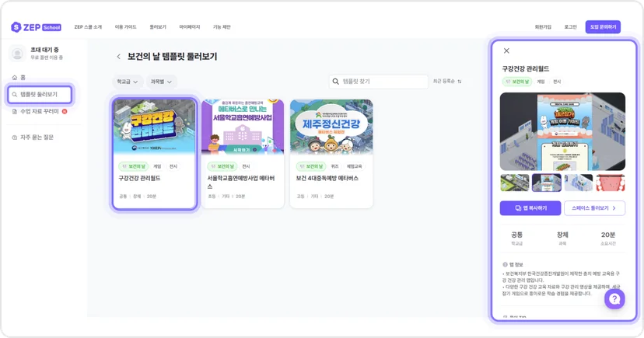Expand the 학교급 filter dropdown

coord(128,82)
